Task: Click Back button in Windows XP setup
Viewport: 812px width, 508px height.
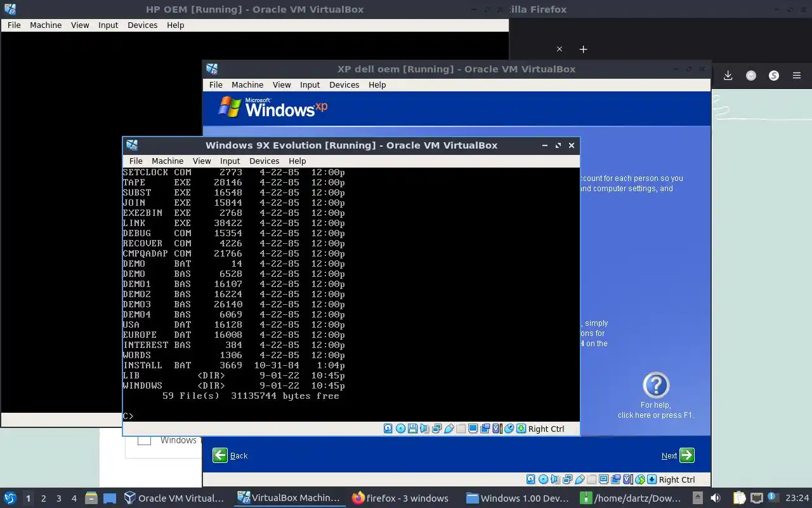Action: (230, 455)
